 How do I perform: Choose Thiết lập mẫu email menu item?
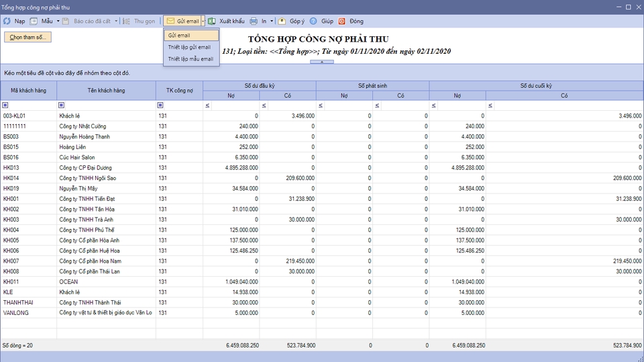191,59
